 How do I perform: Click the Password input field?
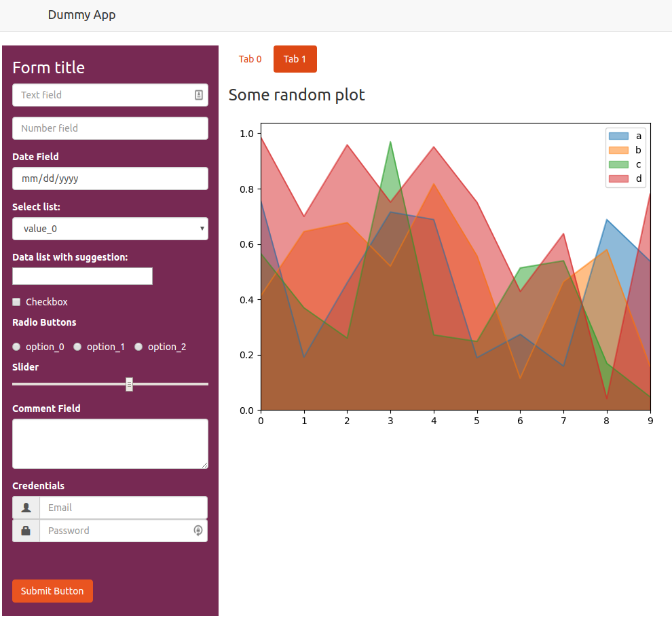tap(124, 531)
